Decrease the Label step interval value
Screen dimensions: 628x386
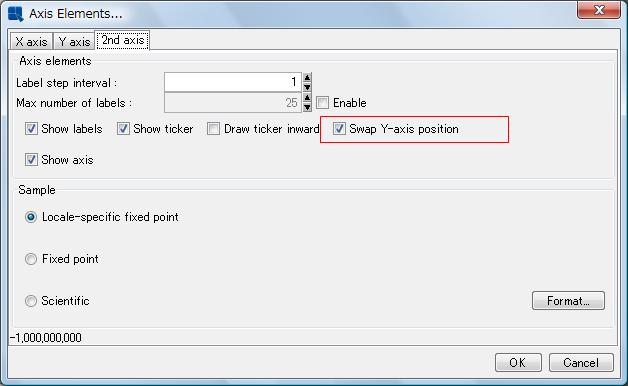pyautogui.click(x=307, y=87)
